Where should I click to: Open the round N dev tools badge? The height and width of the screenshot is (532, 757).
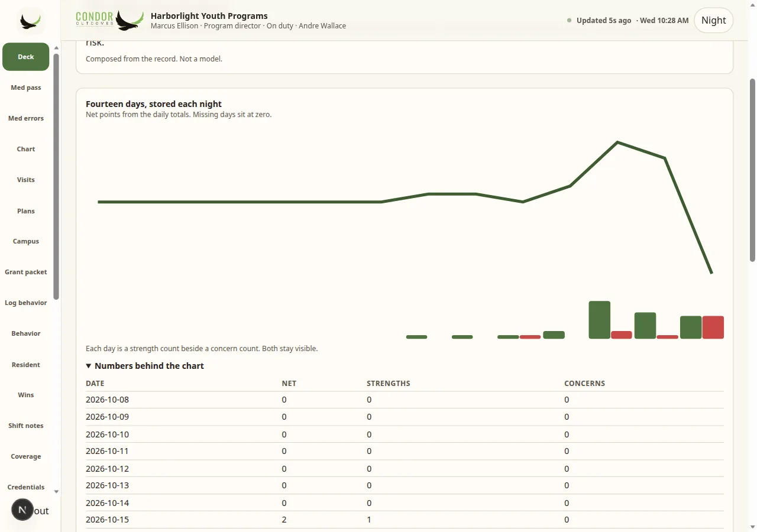pos(22,510)
